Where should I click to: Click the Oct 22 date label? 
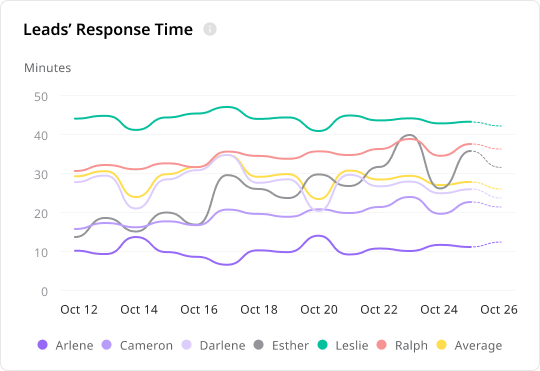(379, 309)
